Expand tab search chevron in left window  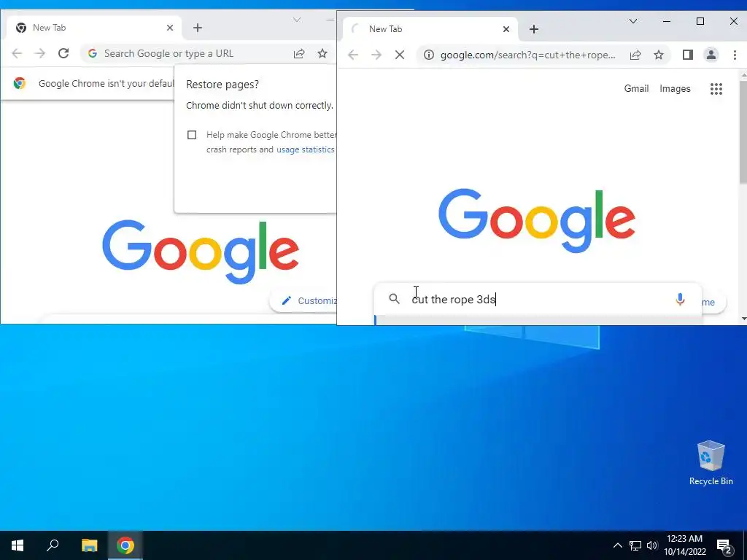[x=297, y=20]
